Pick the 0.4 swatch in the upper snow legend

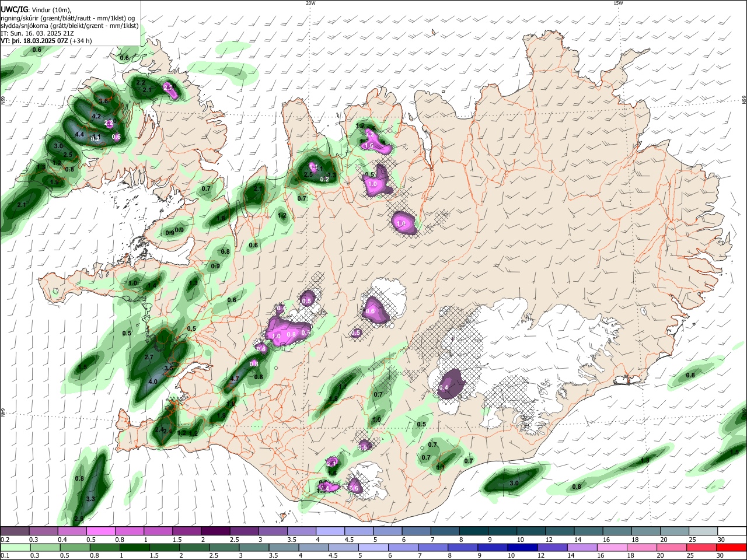72,531
